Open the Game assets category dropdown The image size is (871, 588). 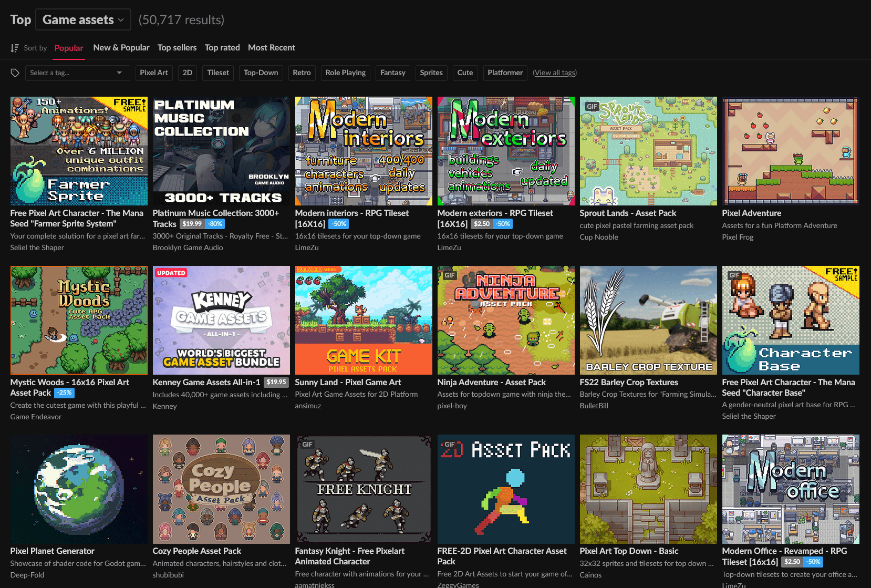point(83,20)
